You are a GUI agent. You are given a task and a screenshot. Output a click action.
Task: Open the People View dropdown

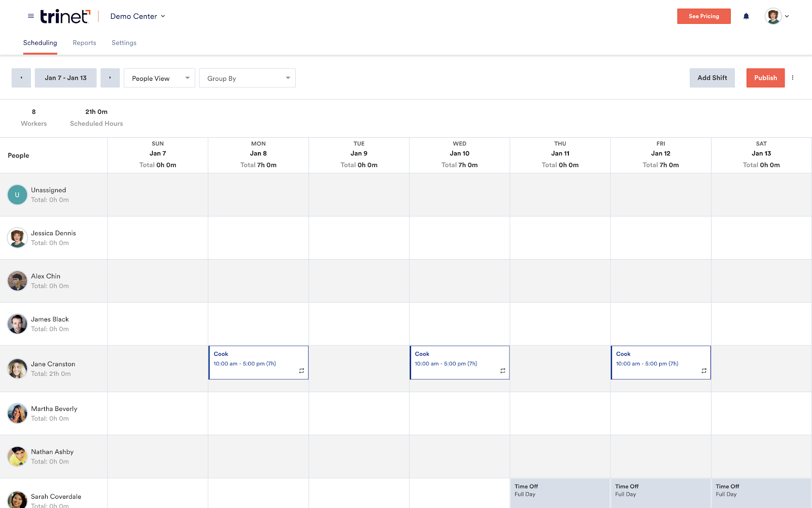159,78
